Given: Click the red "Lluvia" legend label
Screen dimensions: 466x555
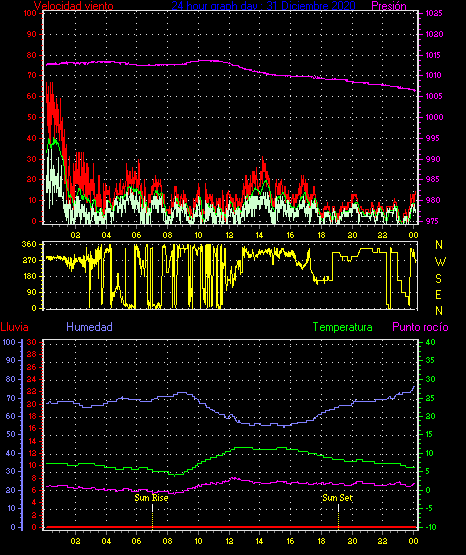Looking at the screenshot, I should (15, 327).
